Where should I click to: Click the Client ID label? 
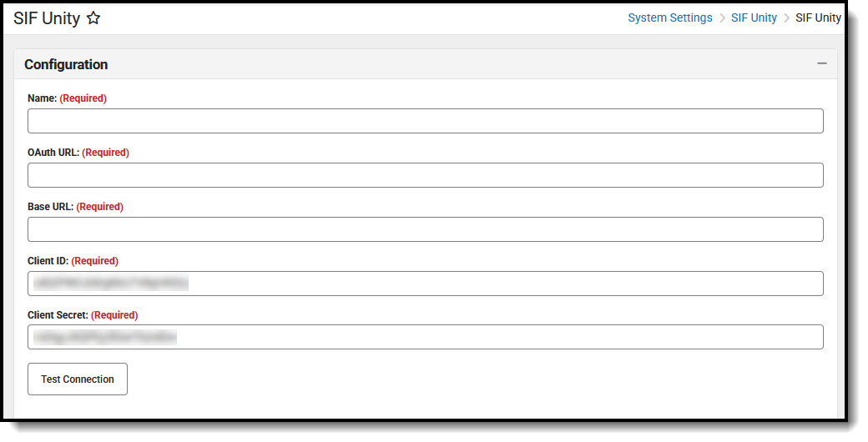click(48, 260)
